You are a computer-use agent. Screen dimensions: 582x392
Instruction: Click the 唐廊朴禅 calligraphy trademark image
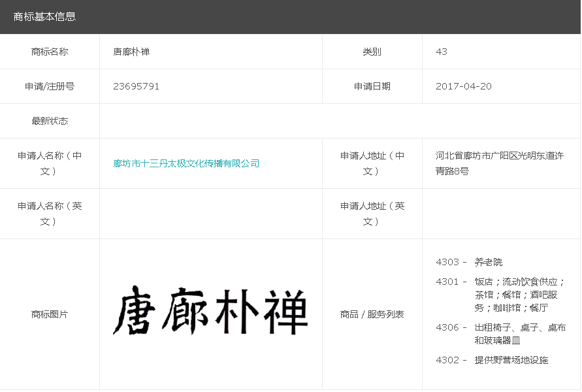click(210, 310)
